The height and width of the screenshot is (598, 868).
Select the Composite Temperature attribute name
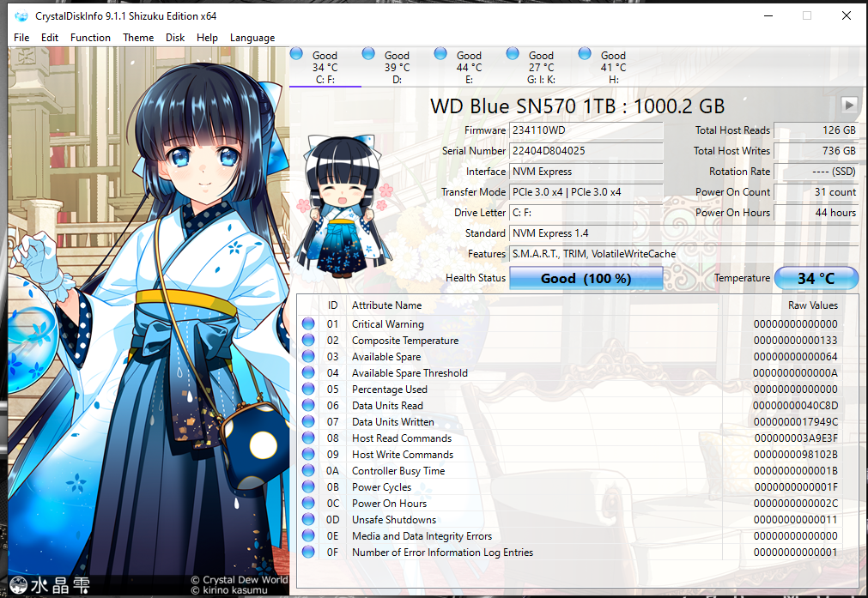tap(405, 341)
